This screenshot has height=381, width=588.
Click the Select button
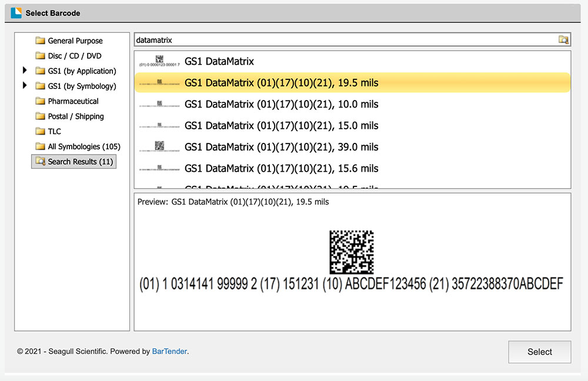(540, 352)
